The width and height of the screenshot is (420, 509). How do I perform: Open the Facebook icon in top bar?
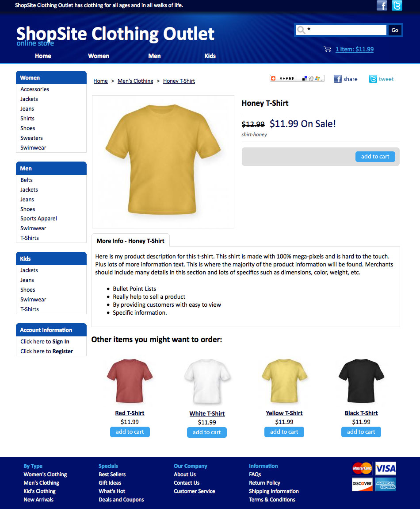382,5
